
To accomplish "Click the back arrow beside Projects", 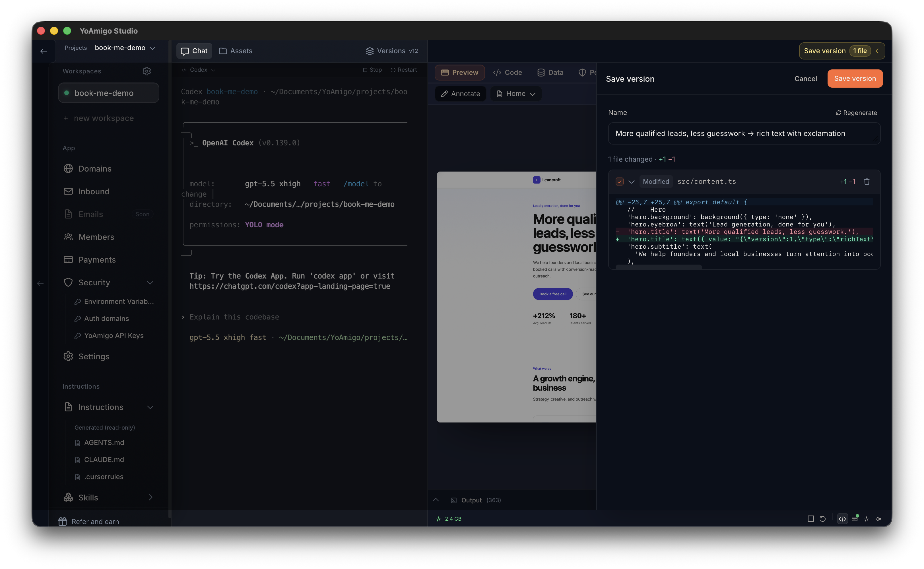I will [44, 51].
